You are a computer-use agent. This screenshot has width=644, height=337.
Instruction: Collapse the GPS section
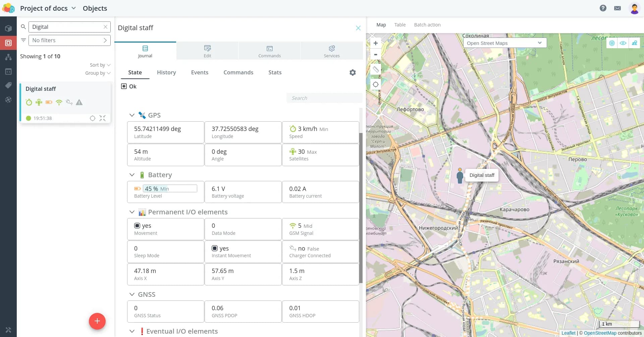tap(132, 115)
